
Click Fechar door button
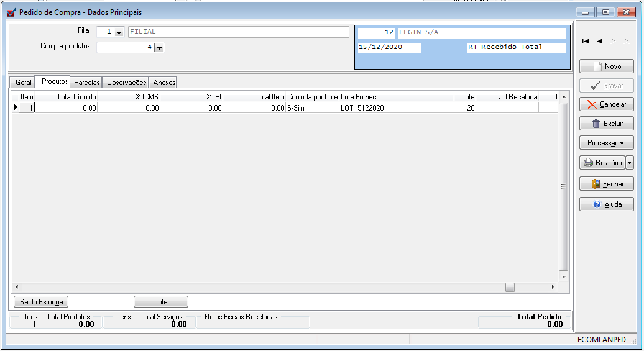tap(606, 184)
